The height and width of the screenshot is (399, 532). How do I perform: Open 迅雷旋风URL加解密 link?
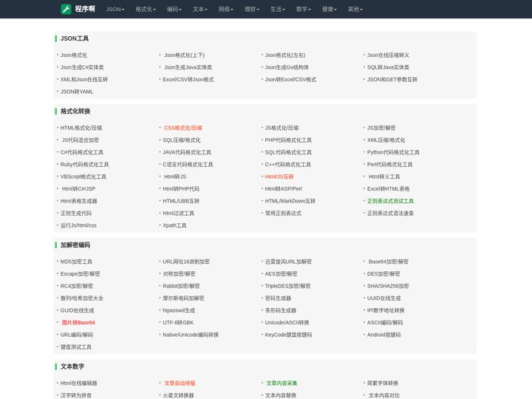[x=288, y=262]
